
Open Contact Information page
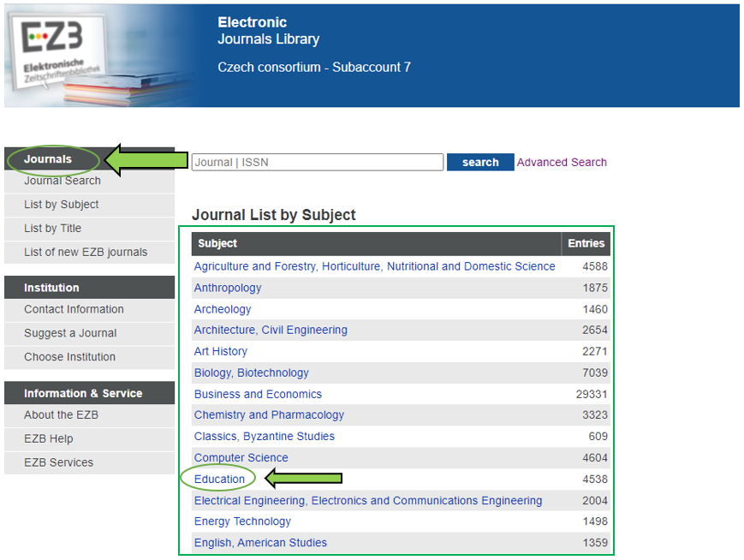(x=74, y=309)
